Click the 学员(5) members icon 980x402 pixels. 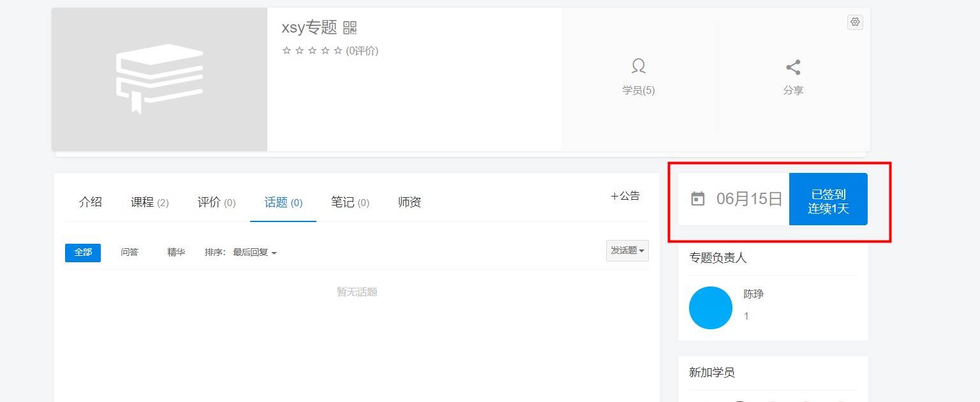click(639, 66)
